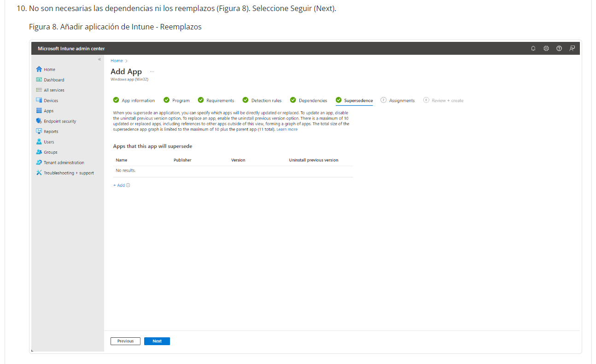The height and width of the screenshot is (364, 596).
Task: Select Apps in the sidebar
Action: (45, 111)
